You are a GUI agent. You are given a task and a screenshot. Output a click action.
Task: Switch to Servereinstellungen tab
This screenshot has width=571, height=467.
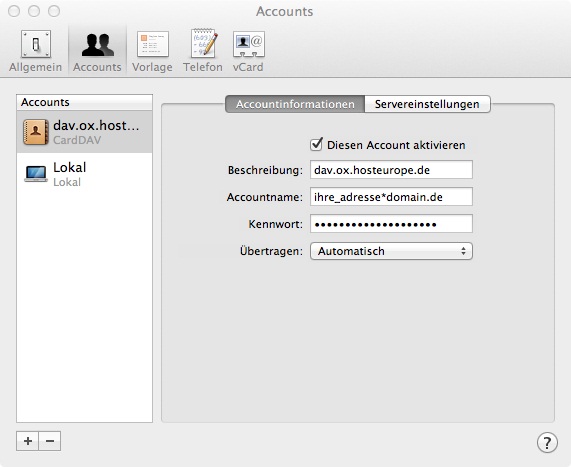click(427, 104)
